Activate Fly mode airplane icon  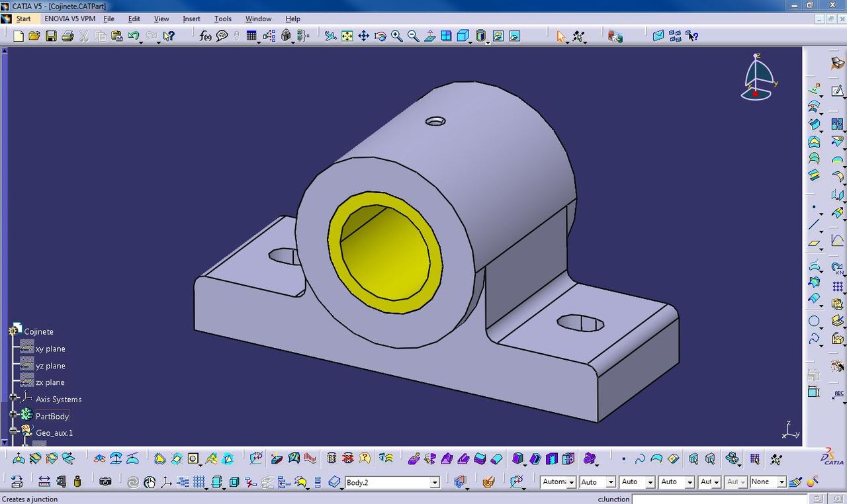click(x=330, y=36)
